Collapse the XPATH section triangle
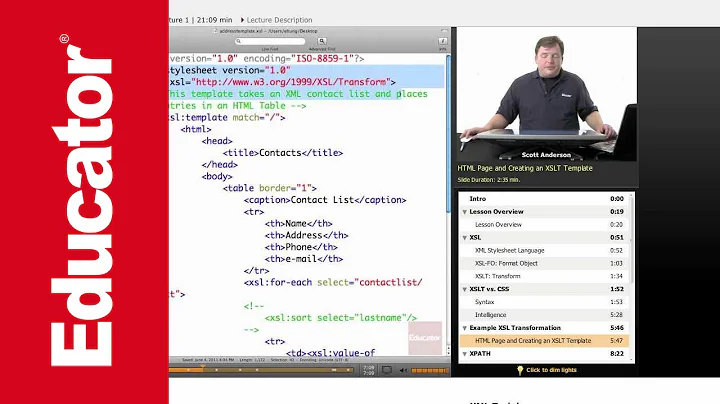 pos(465,354)
